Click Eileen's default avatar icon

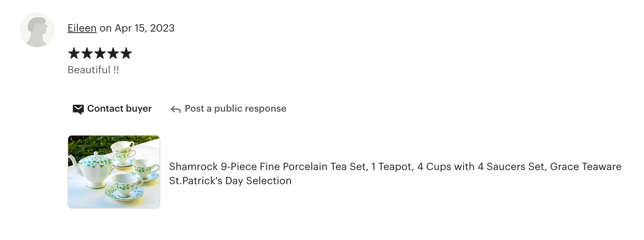[x=37, y=30]
